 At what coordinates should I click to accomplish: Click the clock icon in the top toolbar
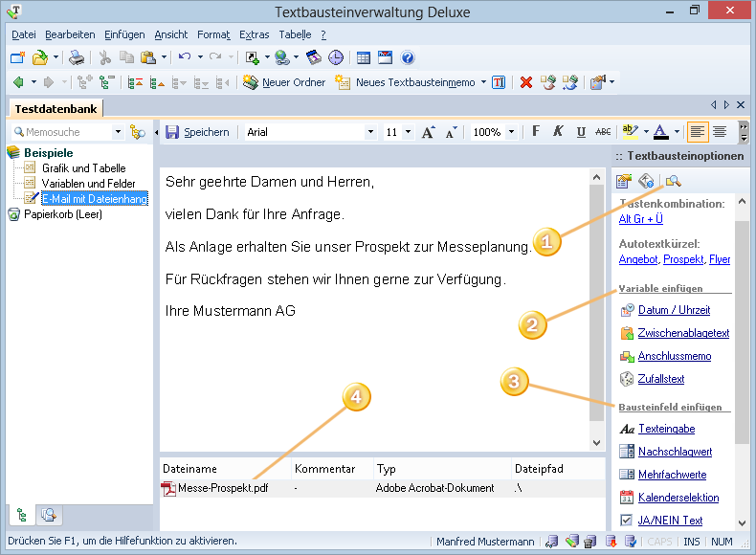coord(335,57)
